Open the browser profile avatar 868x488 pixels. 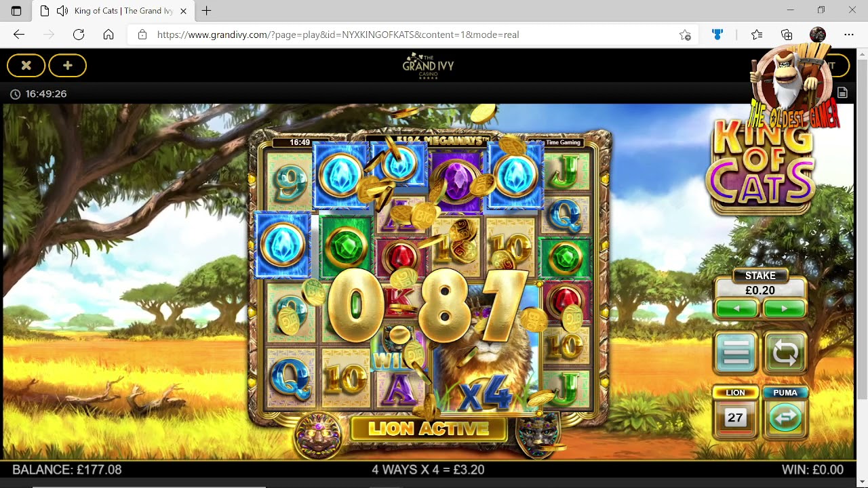818,35
